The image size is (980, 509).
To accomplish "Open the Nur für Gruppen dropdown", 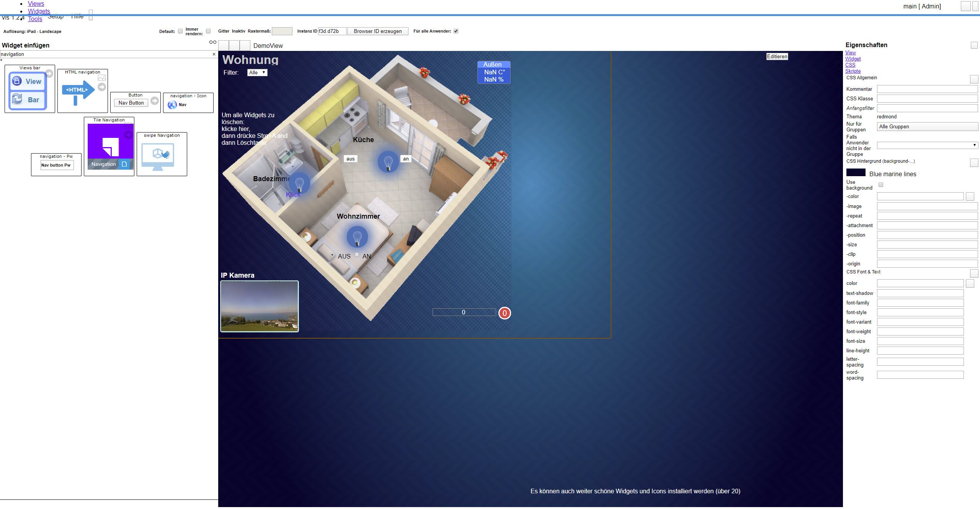I will point(927,127).
